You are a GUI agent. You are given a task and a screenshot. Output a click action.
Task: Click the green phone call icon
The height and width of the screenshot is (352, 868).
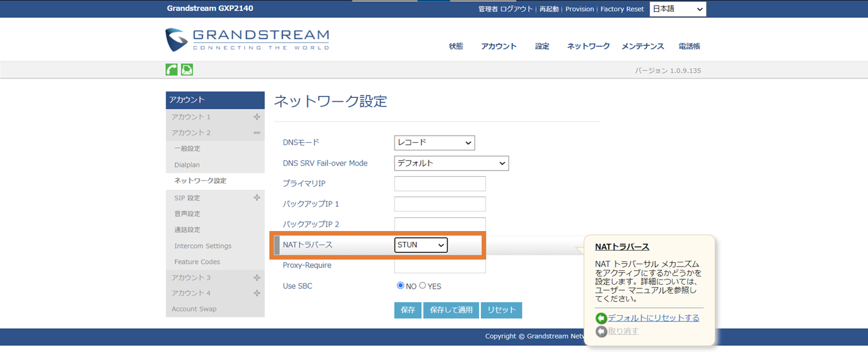pyautogui.click(x=171, y=70)
